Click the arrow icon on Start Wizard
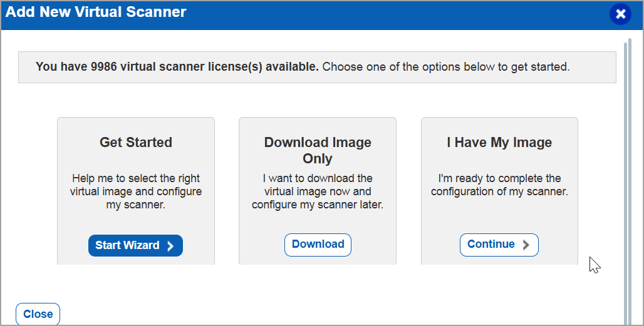Screen dimensions: 644x326 click(x=170, y=246)
